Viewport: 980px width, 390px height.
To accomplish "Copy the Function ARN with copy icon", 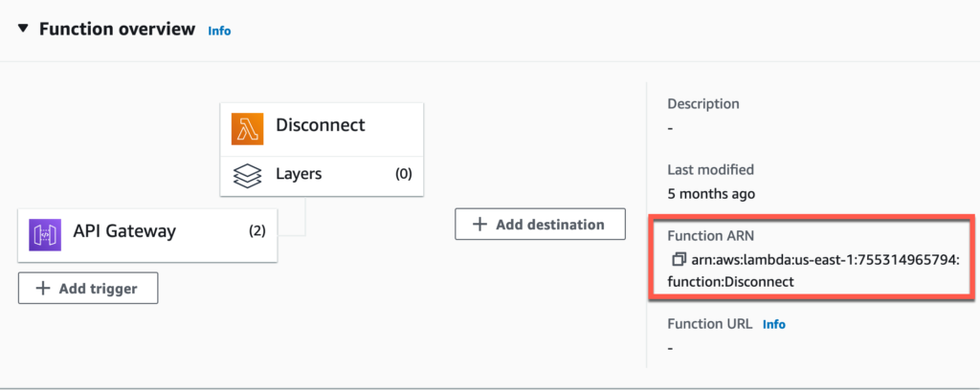I will (x=679, y=259).
